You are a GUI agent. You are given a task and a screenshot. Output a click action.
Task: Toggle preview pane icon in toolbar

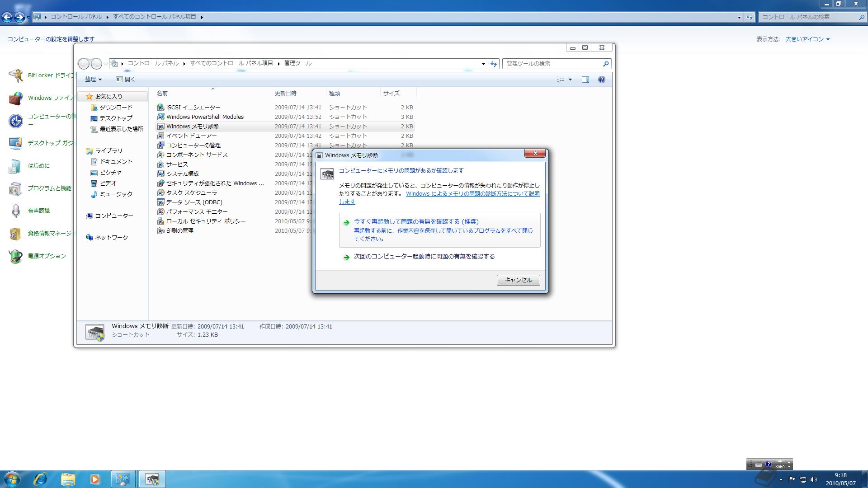[585, 80]
